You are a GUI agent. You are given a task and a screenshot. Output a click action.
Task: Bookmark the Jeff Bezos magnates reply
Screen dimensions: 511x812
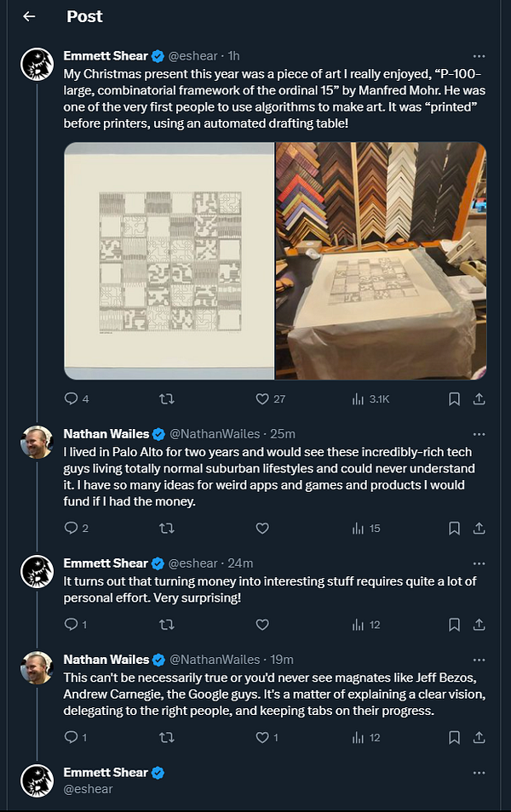pos(455,737)
